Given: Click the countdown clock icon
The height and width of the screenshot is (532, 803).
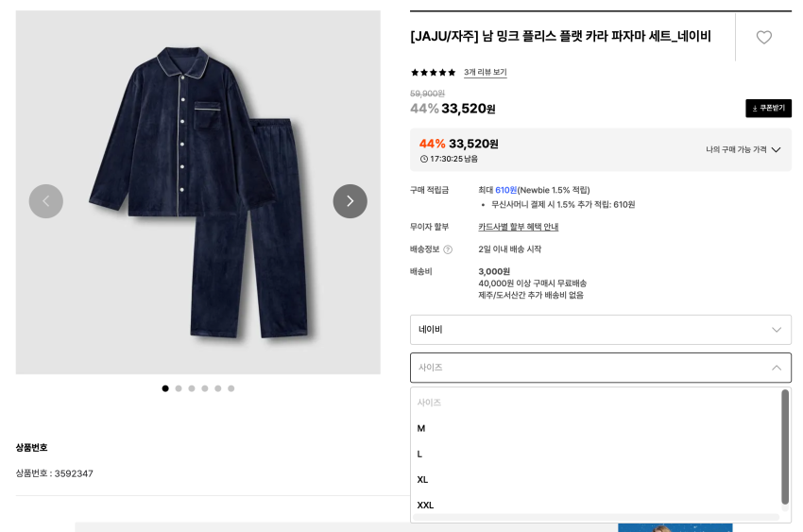Looking at the screenshot, I should tap(424, 159).
